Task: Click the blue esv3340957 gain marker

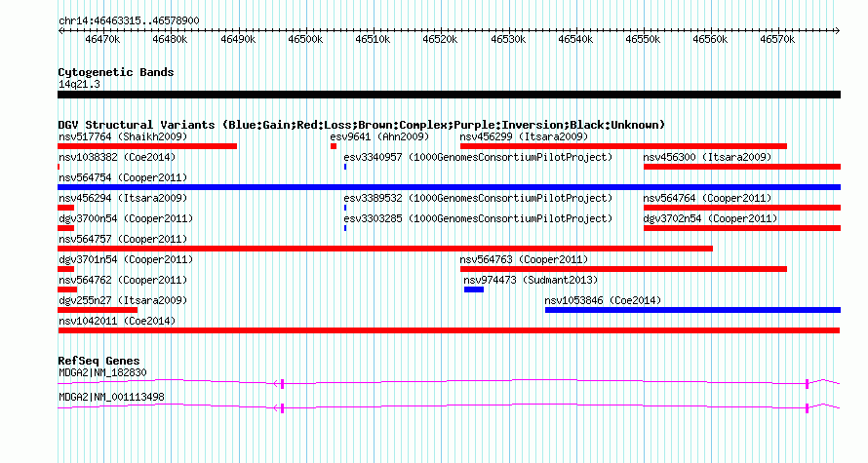Action: point(345,167)
